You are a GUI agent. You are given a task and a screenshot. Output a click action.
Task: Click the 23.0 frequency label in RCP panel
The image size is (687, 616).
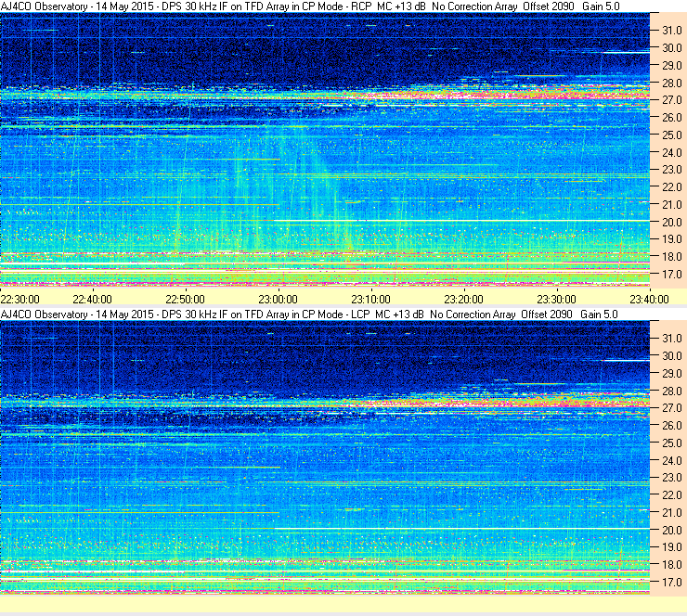click(671, 170)
